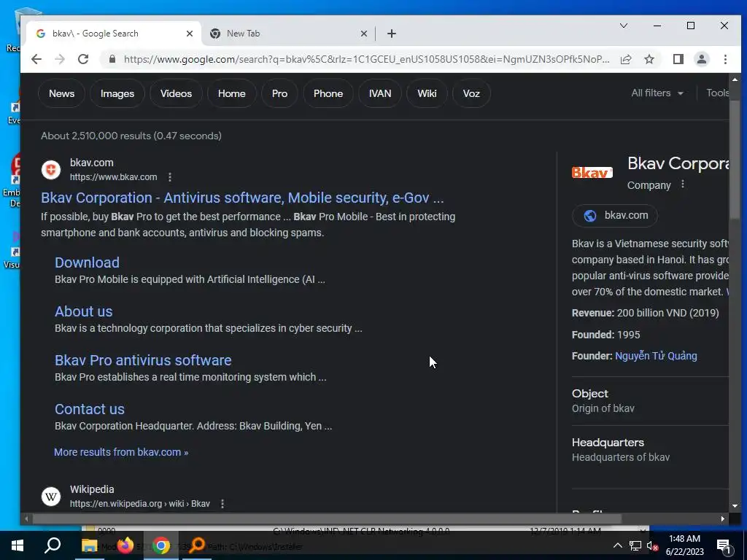Open Chrome three-dot menu

pyautogui.click(x=725, y=59)
